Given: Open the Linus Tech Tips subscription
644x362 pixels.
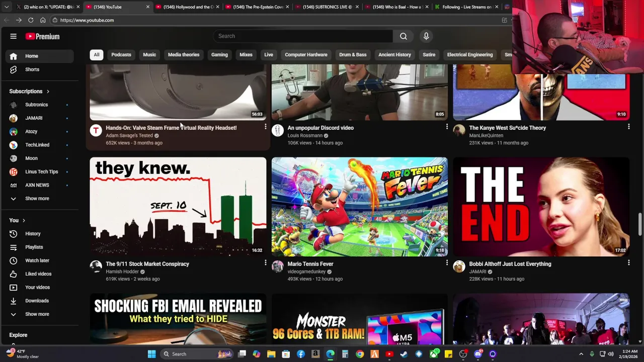Looking at the screenshot, I should [40, 171].
